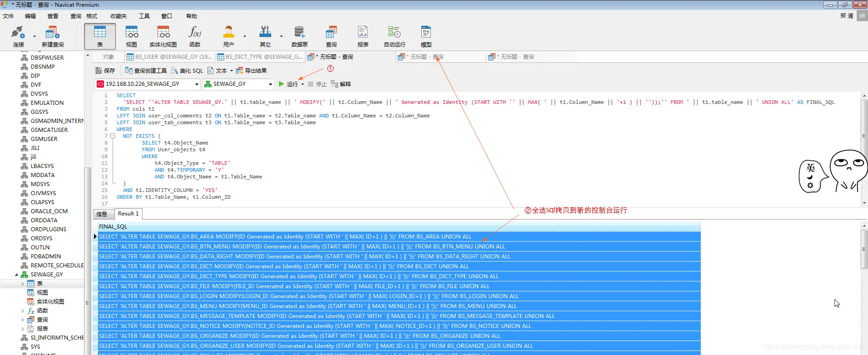Screen dimensions: 868x355
Task: Open the 运行 run options arrow
Action: coord(302,84)
